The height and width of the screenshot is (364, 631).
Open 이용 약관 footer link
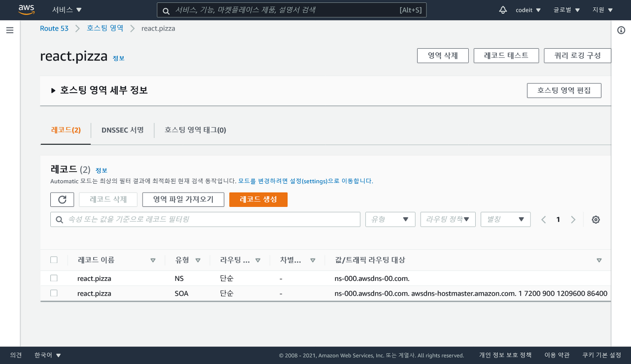point(557,355)
